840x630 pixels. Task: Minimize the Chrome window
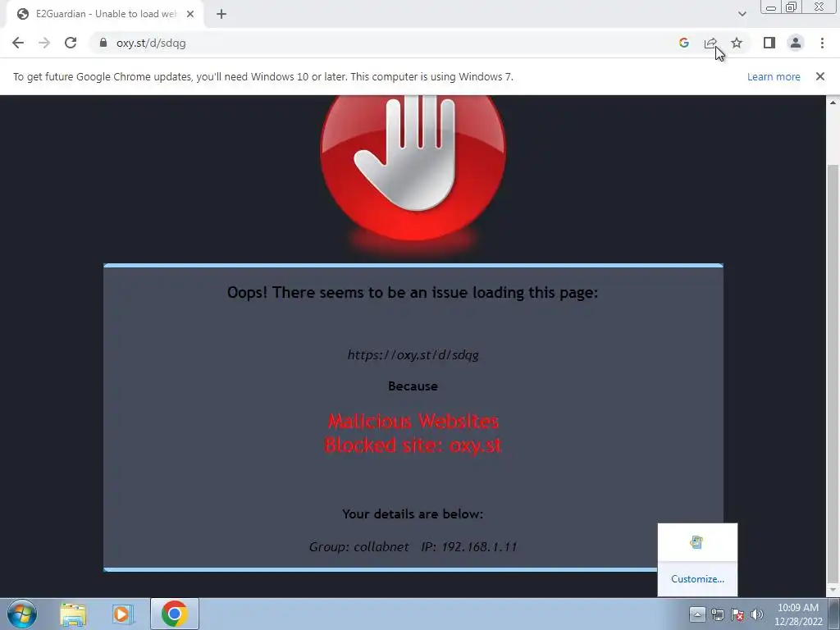770,7
